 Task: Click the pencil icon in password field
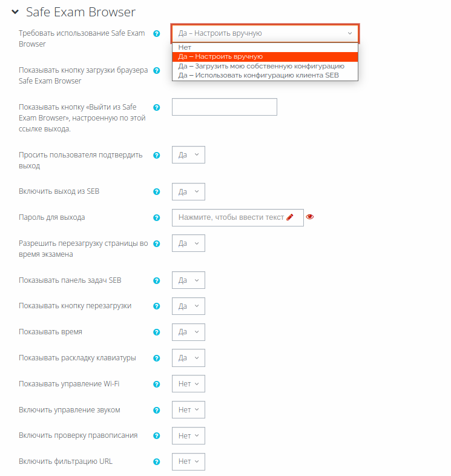tap(290, 217)
